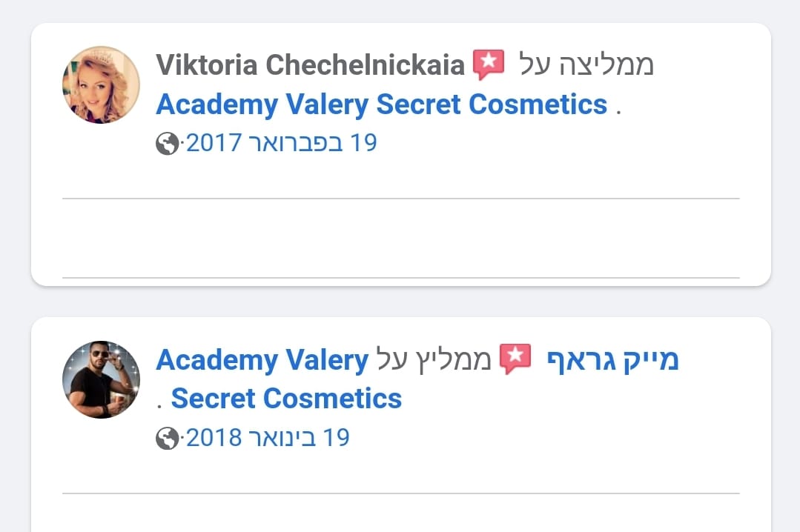Click the globe icon beside the 2018 date

tap(168, 439)
